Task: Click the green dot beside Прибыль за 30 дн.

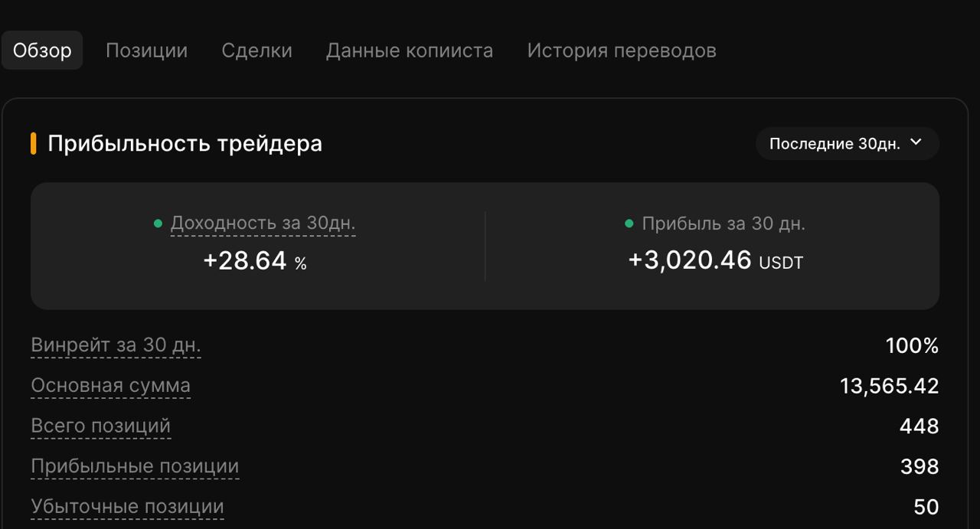Action: click(x=629, y=224)
